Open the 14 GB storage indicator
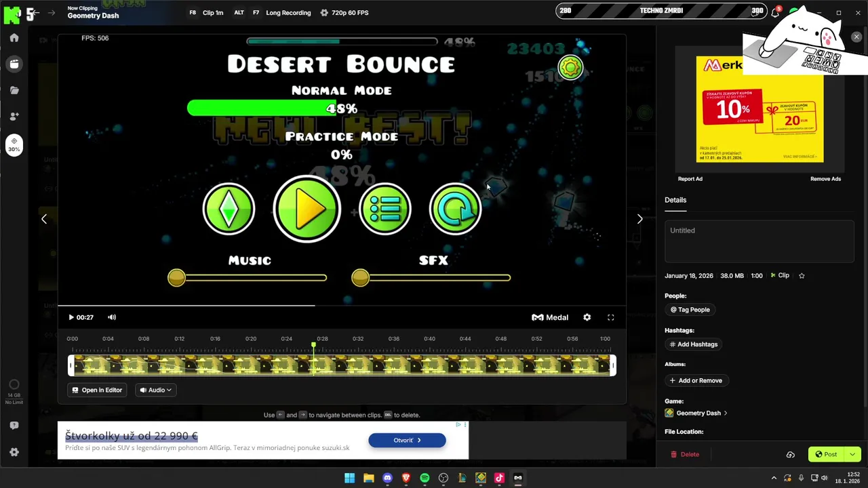Image resolution: width=868 pixels, height=488 pixels. [x=14, y=392]
